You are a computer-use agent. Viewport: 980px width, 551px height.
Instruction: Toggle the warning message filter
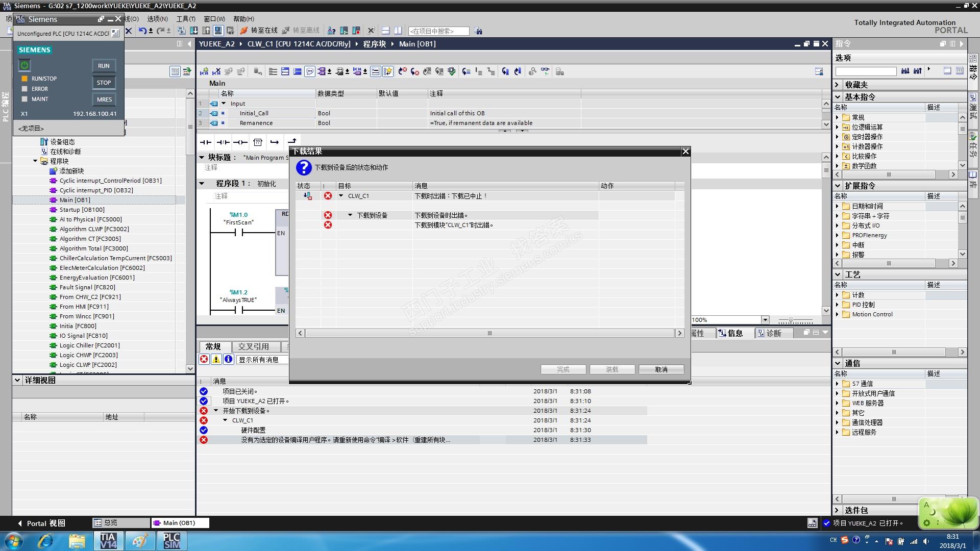pos(216,359)
